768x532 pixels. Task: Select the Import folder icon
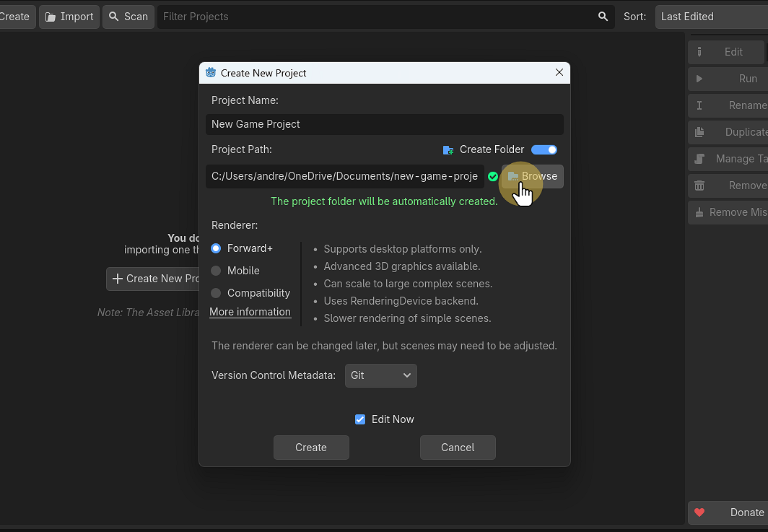pyautogui.click(x=49, y=16)
